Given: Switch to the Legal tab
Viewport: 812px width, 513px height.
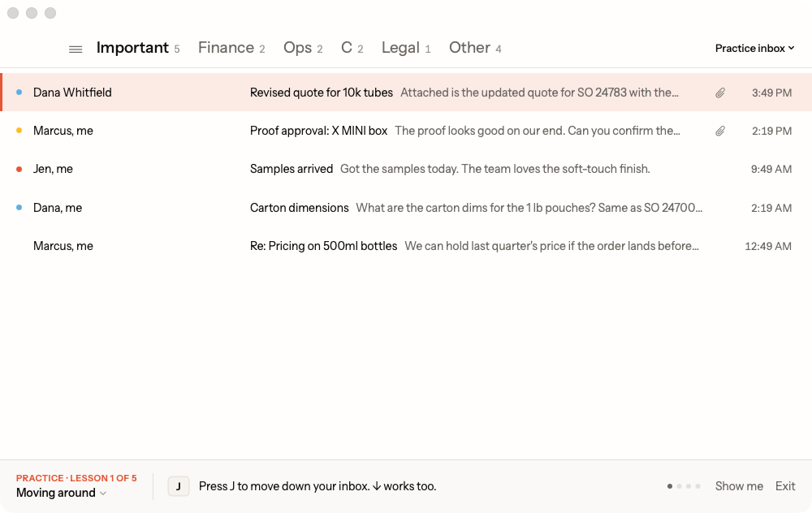Looking at the screenshot, I should (406, 48).
